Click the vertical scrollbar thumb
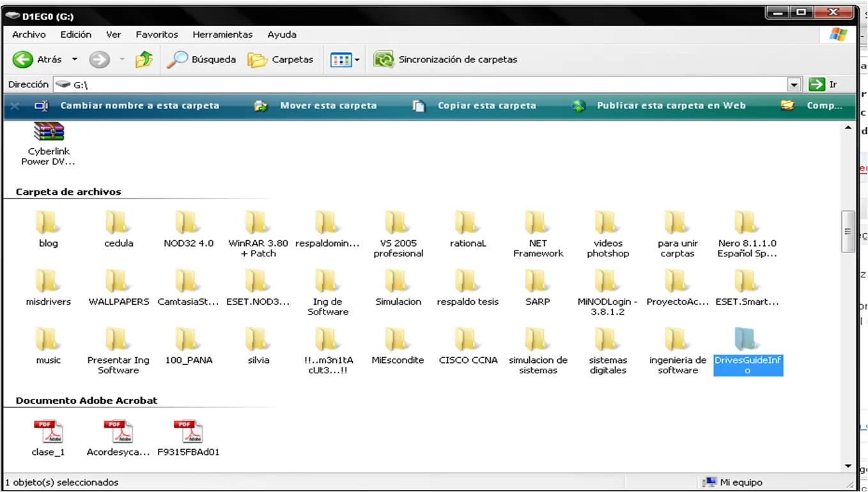 848,232
